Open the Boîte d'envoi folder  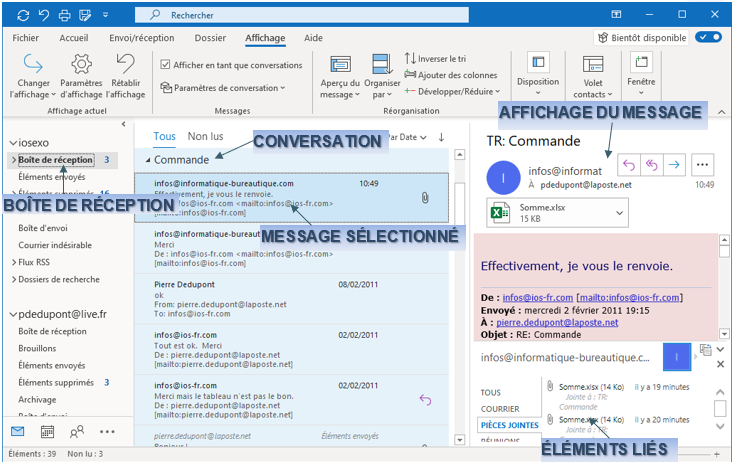[x=43, y=228]
